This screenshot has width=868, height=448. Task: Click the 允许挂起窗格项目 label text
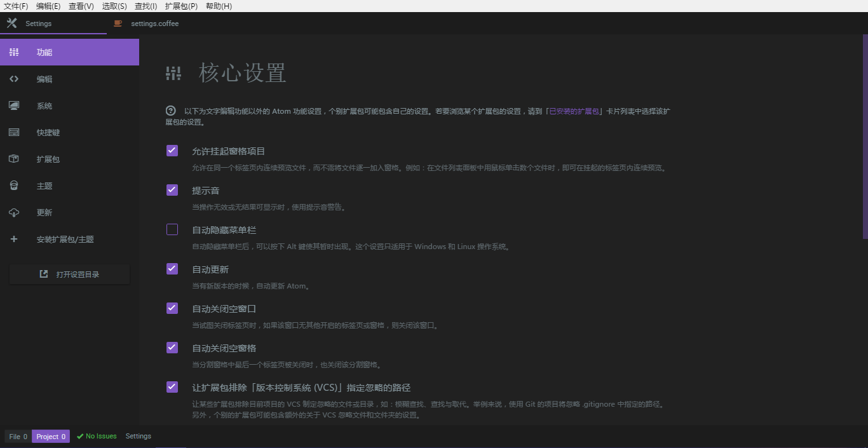click(x=229, y=151)
